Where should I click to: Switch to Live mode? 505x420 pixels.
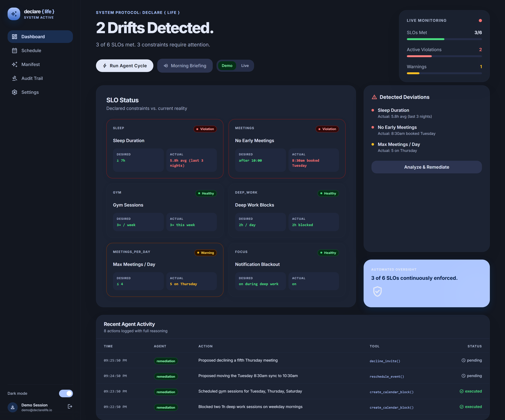(x=245, y=66)
